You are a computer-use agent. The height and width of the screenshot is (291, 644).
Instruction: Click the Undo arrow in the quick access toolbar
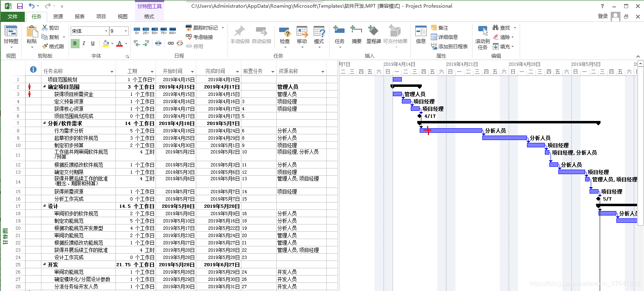point(32,6)
